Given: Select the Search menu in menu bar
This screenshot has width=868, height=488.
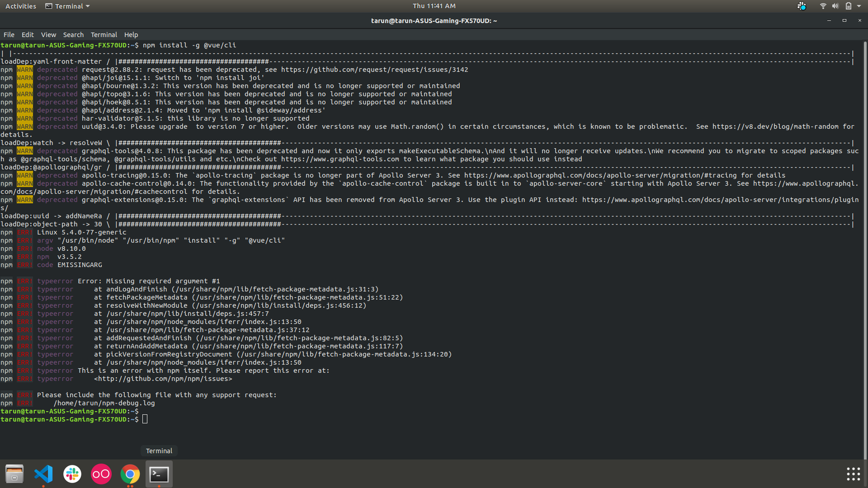Looking at the screenshot, I should click(73, 34).
